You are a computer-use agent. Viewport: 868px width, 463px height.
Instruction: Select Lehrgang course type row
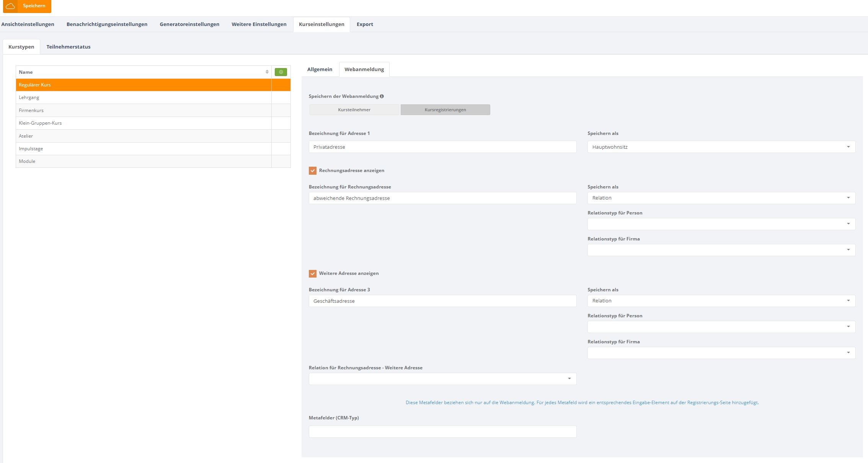click(x=153, y=97)
